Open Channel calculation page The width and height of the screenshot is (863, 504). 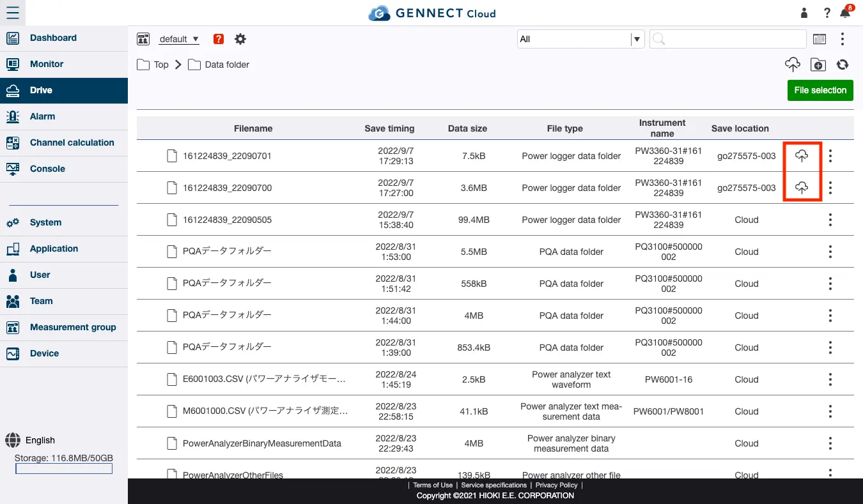(x=64, y=143)
